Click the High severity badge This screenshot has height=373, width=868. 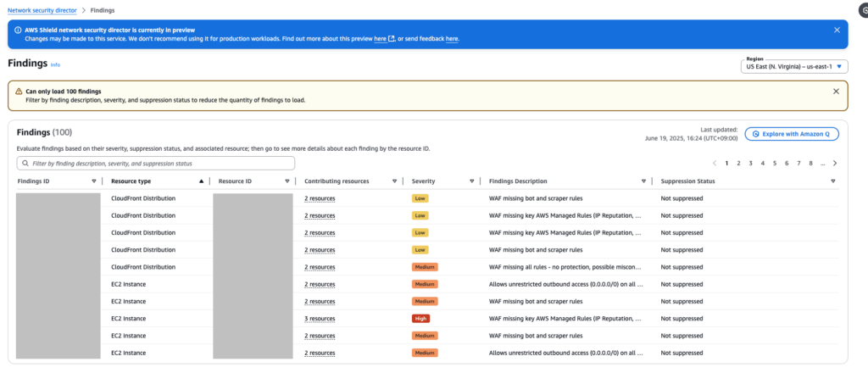pyautogui.click(x=420, y=319)
